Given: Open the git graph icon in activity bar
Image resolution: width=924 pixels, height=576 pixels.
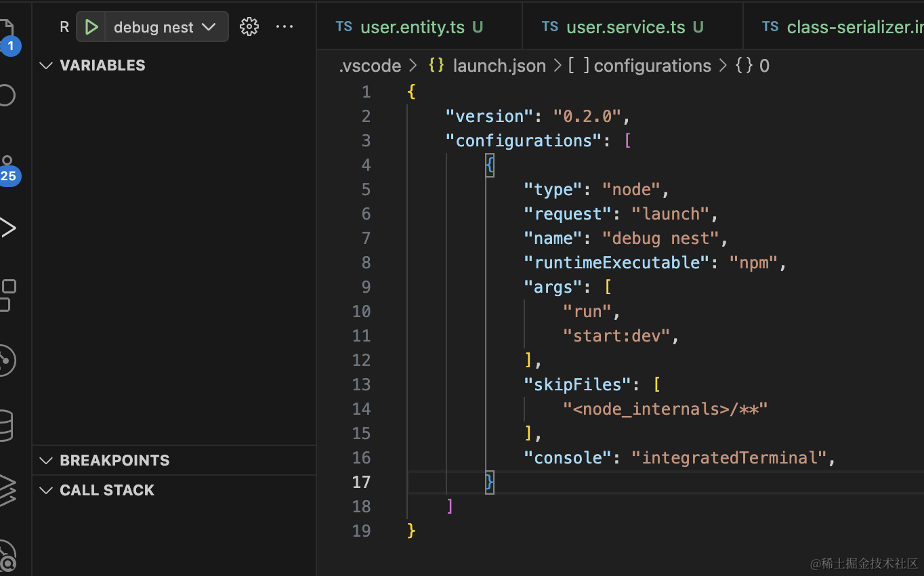Looking at the screenshot, I should pyautogui.click(x=6, y=359).
